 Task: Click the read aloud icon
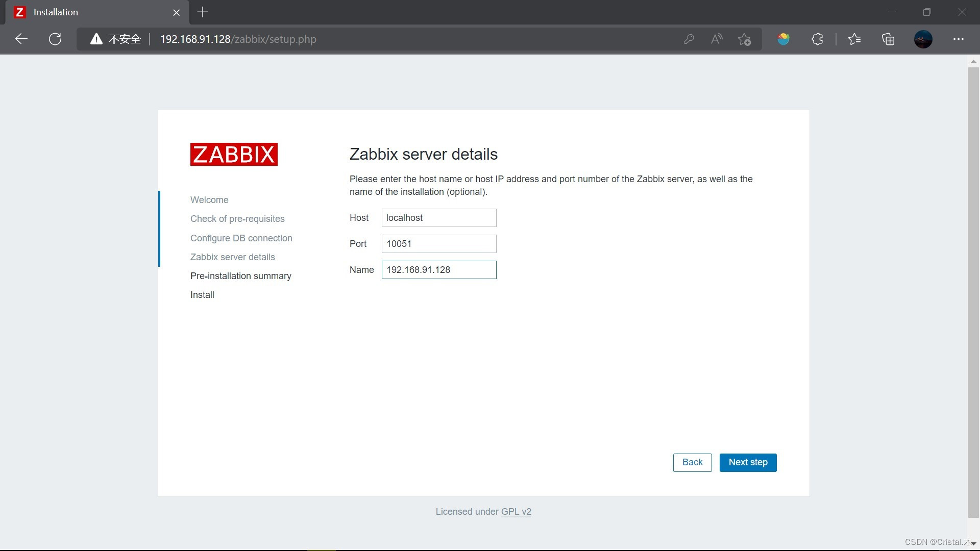[x=717, y=39]
